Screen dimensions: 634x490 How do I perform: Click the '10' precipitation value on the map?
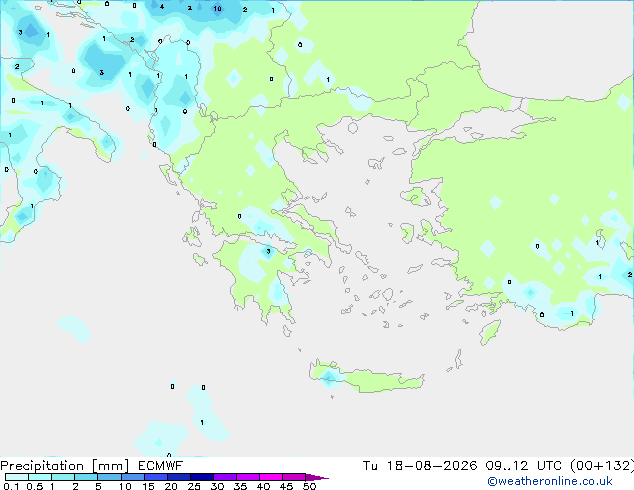(x=218, y=8)
